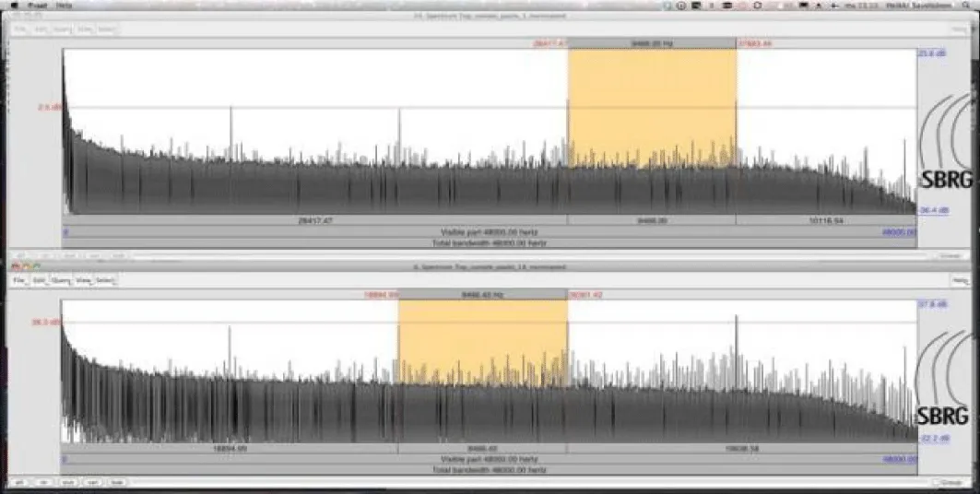980x494 pixels.
Task: Open the Edit menu in the lower spectrum window
Action: (40, 279)
